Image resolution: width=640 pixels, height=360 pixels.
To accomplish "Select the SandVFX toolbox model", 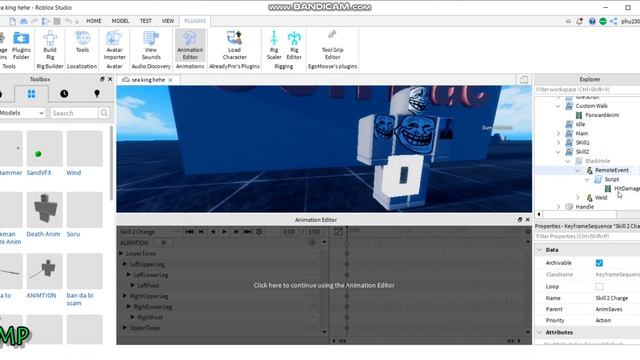I will (x=44, y=154).
